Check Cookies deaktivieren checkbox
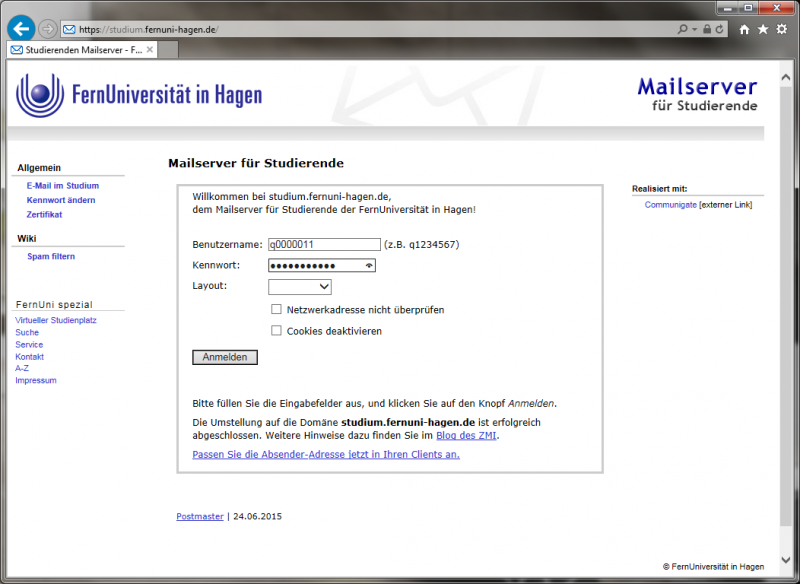Viewport: 800px width, 584px height. coord(276,331)
